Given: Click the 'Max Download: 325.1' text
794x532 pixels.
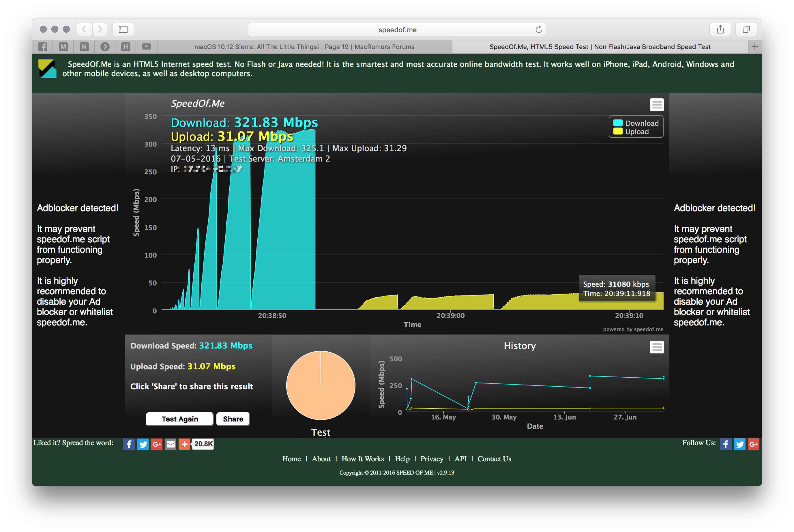Looking at the screenshot, I should coord(281,148).
